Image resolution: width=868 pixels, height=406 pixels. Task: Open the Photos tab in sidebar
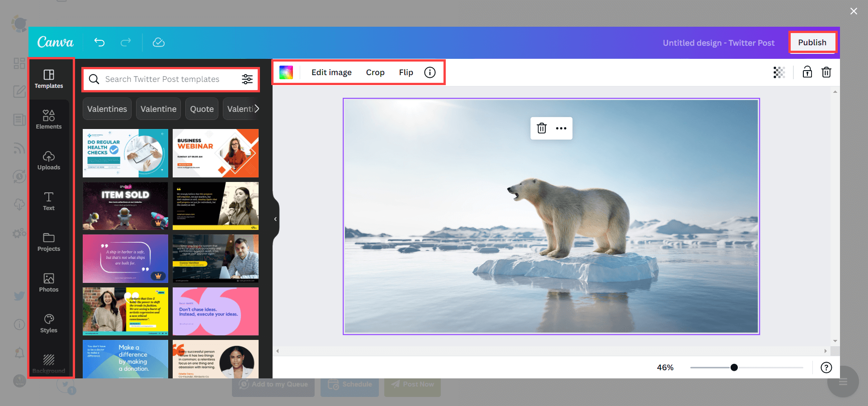tap(49, 282)
